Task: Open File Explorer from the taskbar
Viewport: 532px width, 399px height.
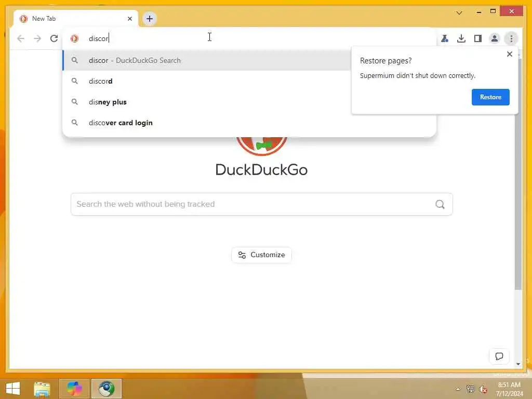Action: (42, 389)
